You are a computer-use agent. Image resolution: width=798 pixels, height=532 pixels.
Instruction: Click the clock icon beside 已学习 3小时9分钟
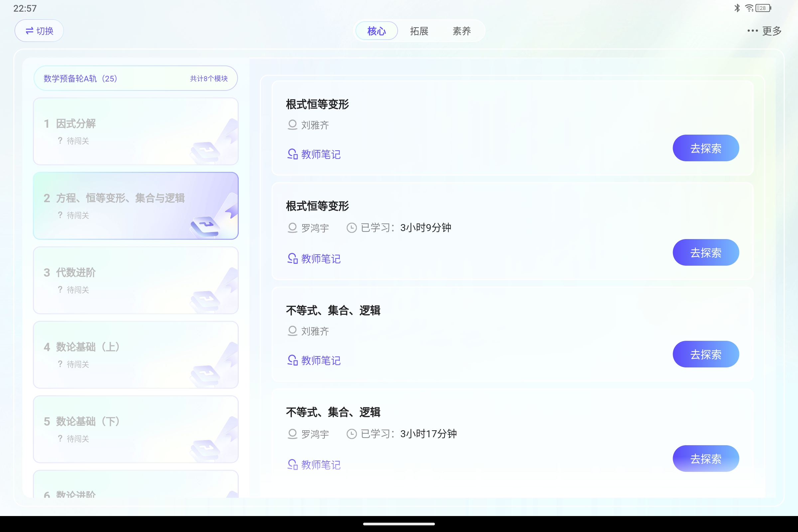(x=351, y=228)
